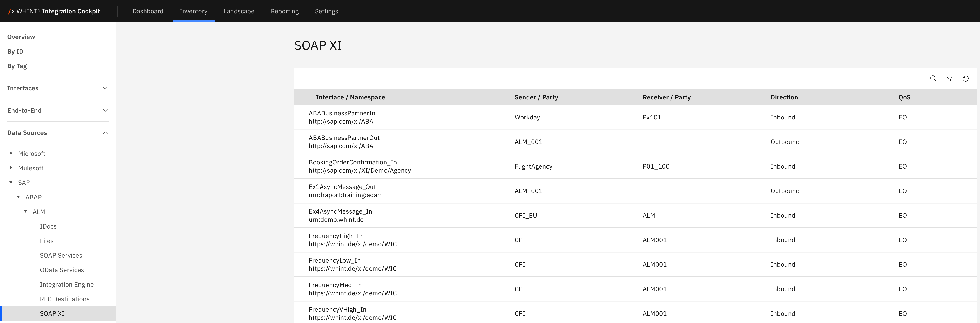Expand the End-to-End section
Screen dimensions: 980x323
click(105, 110)
